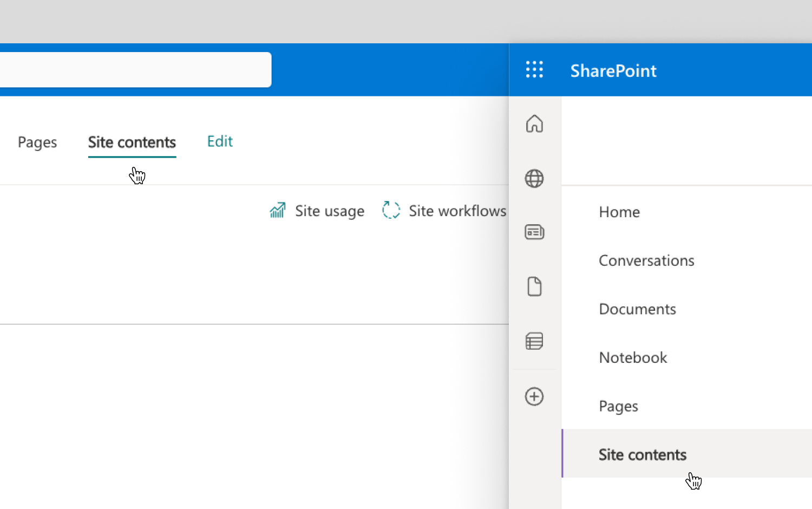
Task: Click the SharePoint title link
Action: pos(613,70)
